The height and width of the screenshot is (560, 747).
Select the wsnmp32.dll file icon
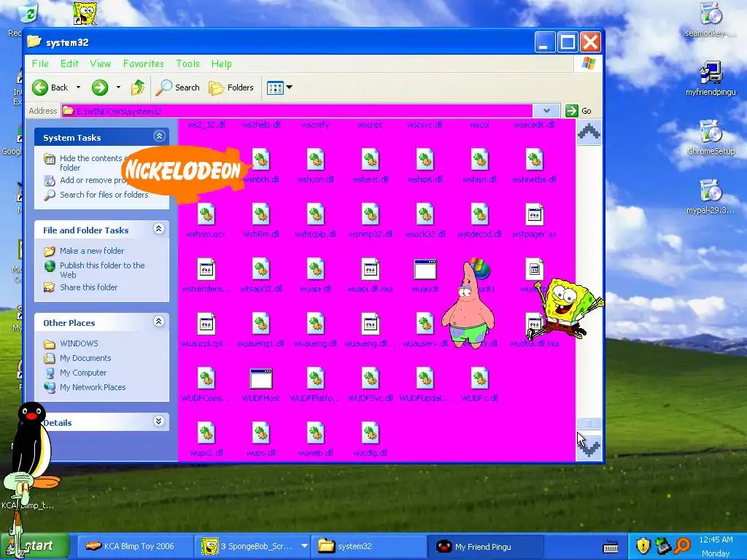click(x=370, y=214)
